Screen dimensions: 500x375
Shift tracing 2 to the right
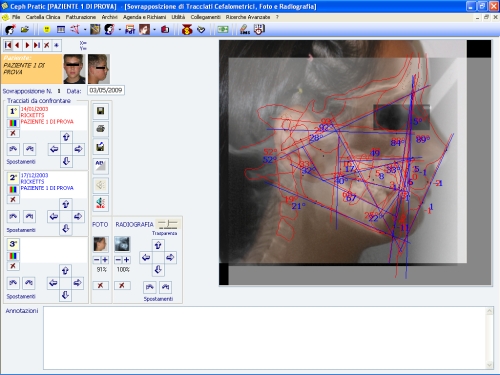click(78, 216)
